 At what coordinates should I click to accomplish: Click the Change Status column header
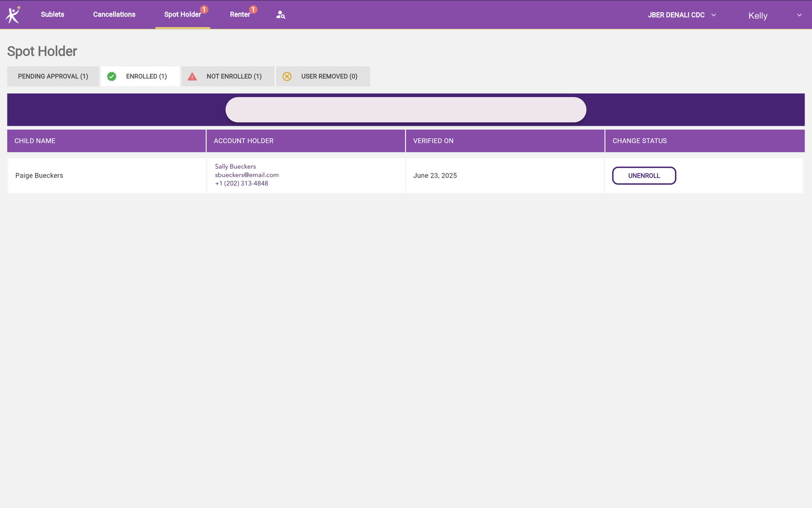[705, 141]
